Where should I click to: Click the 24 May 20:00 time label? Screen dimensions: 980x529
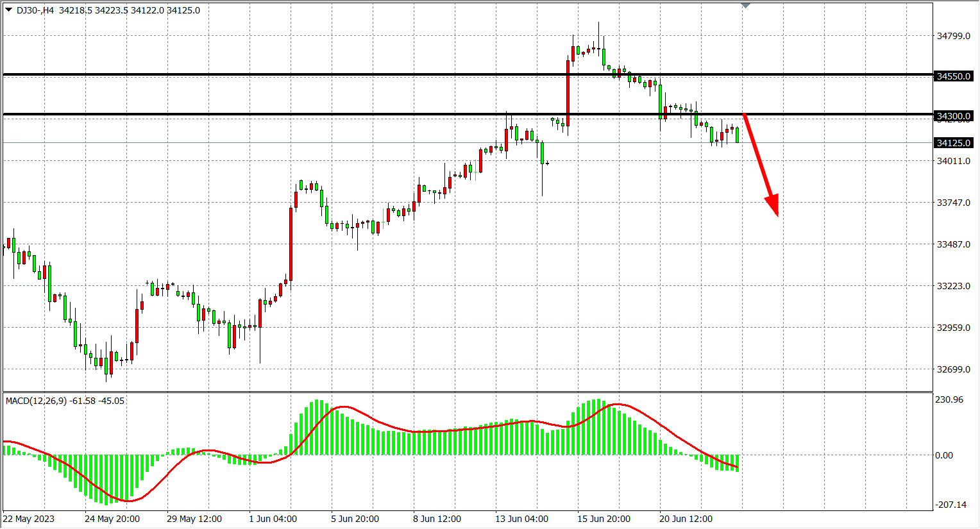tap(112, 519)
